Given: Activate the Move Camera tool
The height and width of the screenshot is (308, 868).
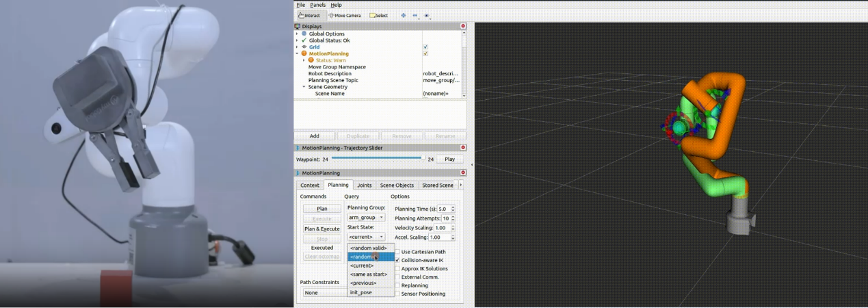Looking at the screenshot, I should pos(345,15).
